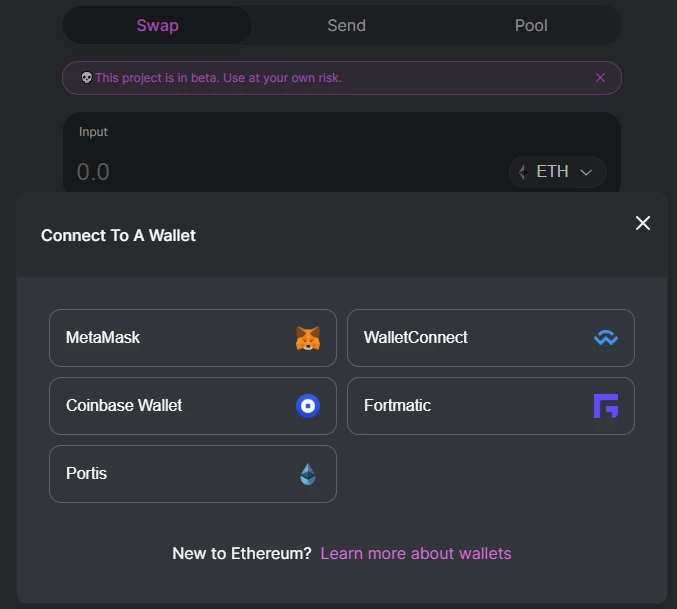Choose WalletConnect wallet option

pos(491,338)
